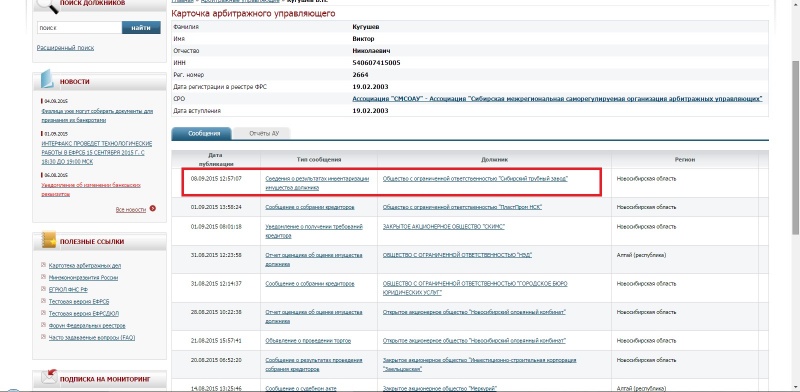Click the small icon before Картотека арбитражных дел
The height and width of the screenshot is (392, 800).
pyautogui.click(x=43, y=265)
